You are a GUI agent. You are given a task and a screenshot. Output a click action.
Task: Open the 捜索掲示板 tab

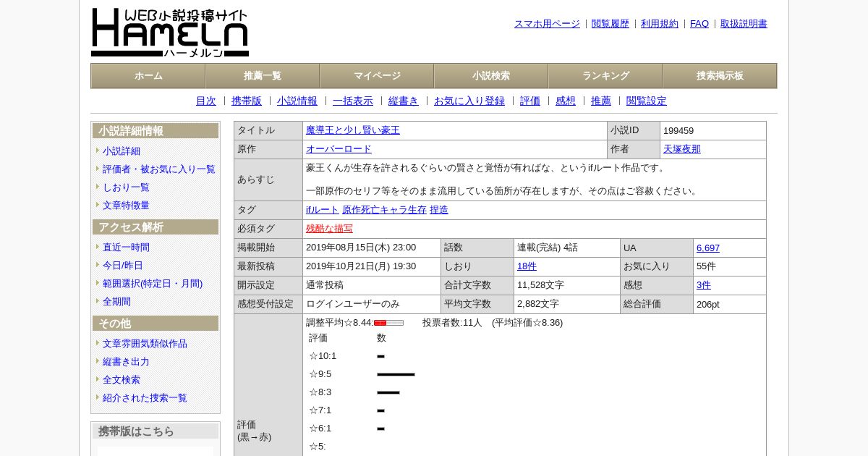point(720,76)
